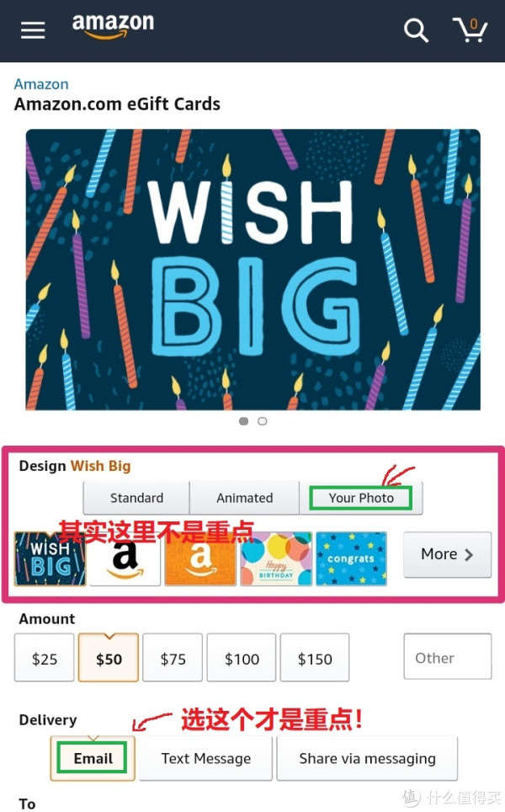Open search with magnifier icon
The image size is (505, 812).
point(416,30)
